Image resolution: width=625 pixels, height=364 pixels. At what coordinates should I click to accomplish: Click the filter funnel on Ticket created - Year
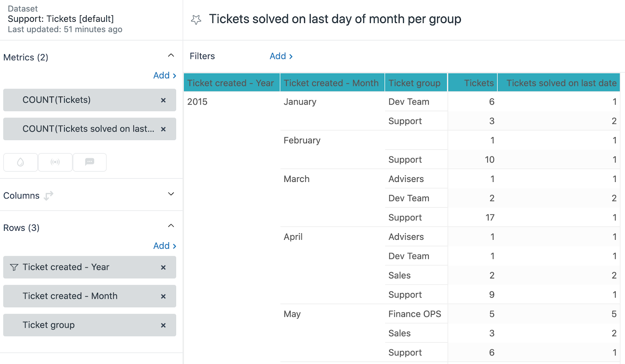click(x=14, y=267)
